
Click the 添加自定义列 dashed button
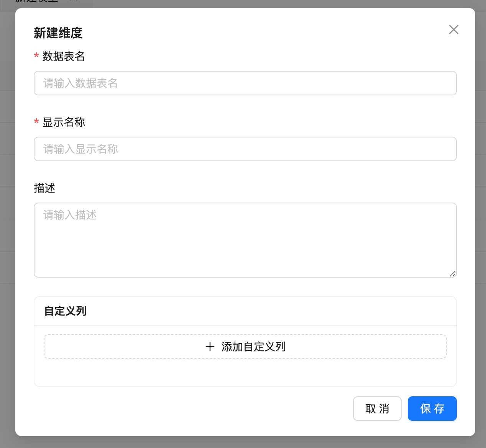tap(245, 347)
